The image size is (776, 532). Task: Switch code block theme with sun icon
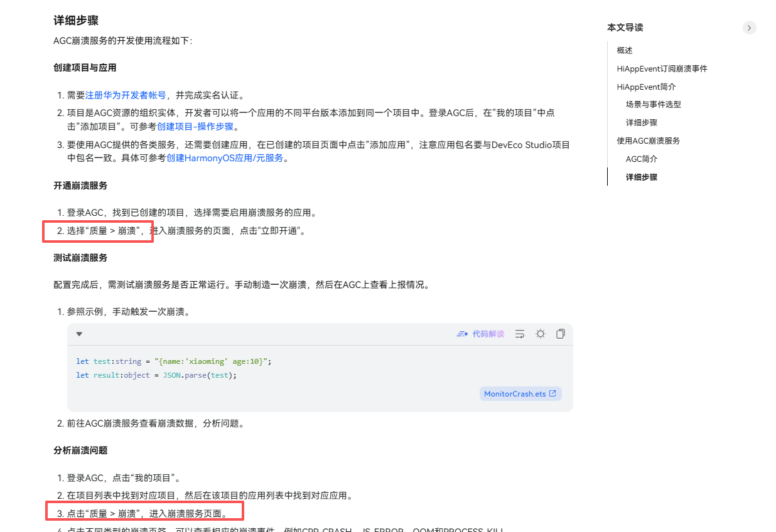pyautogui.click(x=540, y=334)
